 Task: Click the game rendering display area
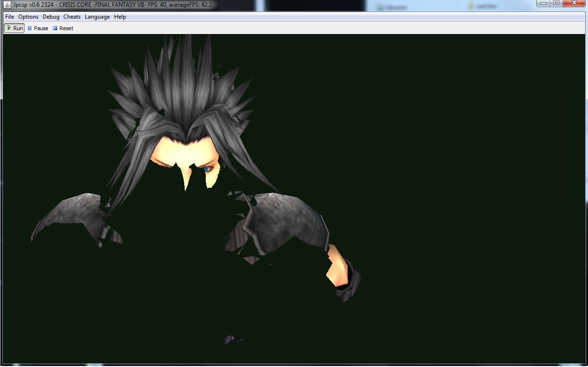[294, 199]
